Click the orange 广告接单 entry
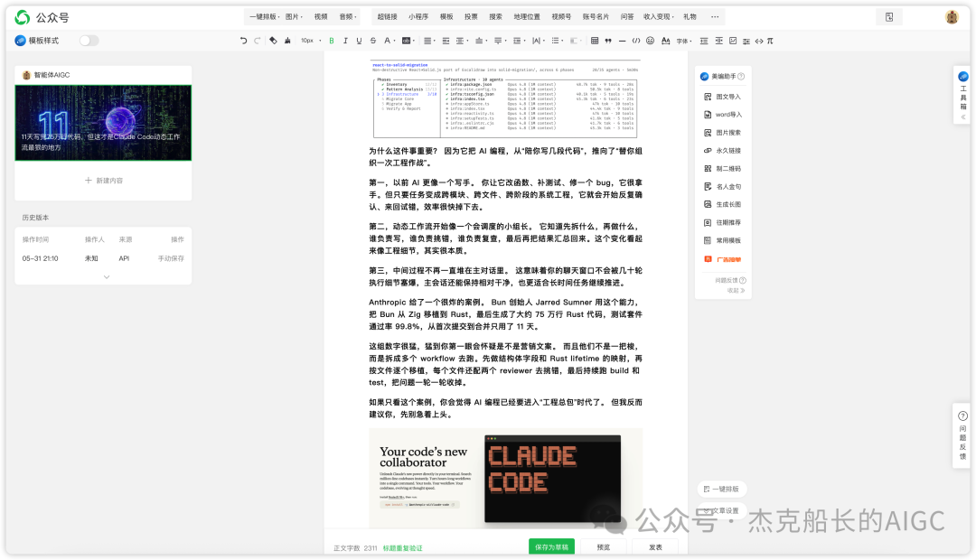The image size is (976, 560). pyautogui.click(x=723, y=259)
